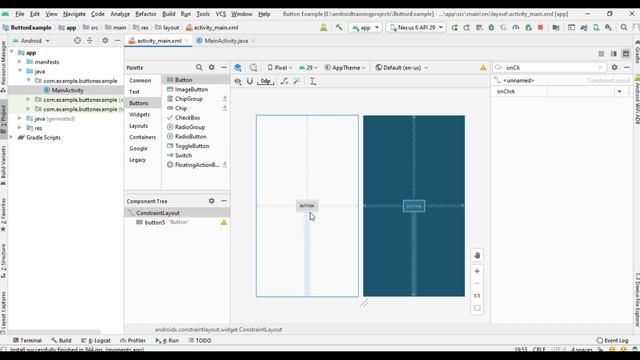Viewport: 640px width, 360px height.
Task: Click the 1:1 zoom to 100% icon
Action: pos(477,296)
